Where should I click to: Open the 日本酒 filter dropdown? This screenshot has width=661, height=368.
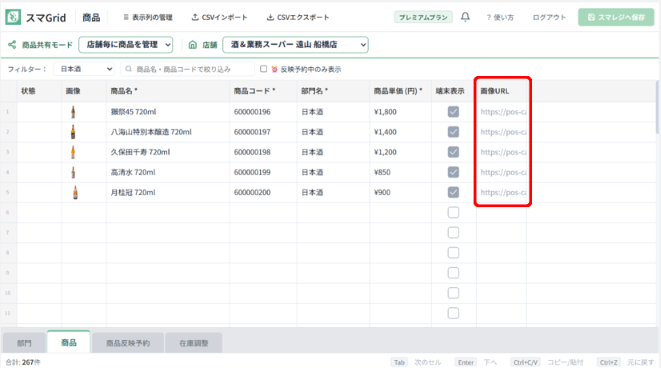(84, 69)
